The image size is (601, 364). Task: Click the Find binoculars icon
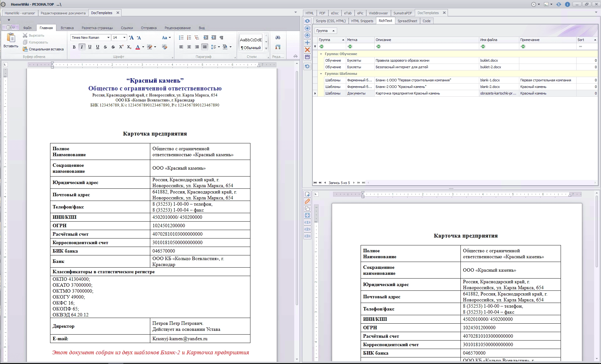coord(278,38)
